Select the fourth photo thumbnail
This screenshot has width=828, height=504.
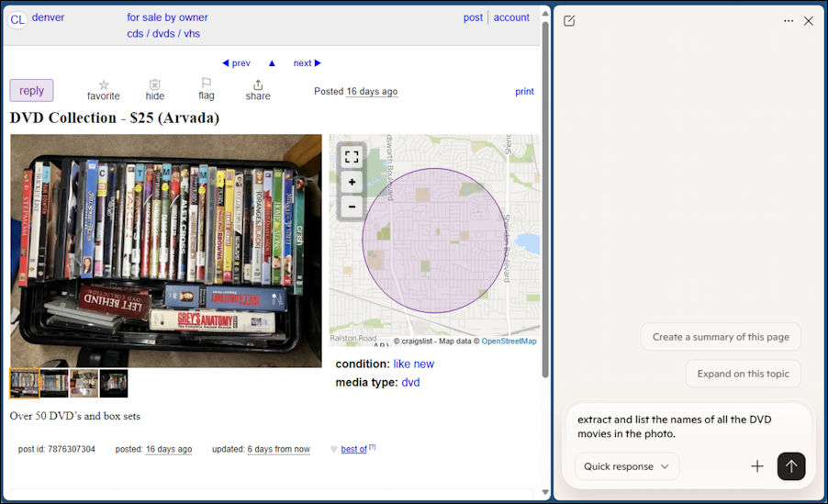[x=114, y=383]
